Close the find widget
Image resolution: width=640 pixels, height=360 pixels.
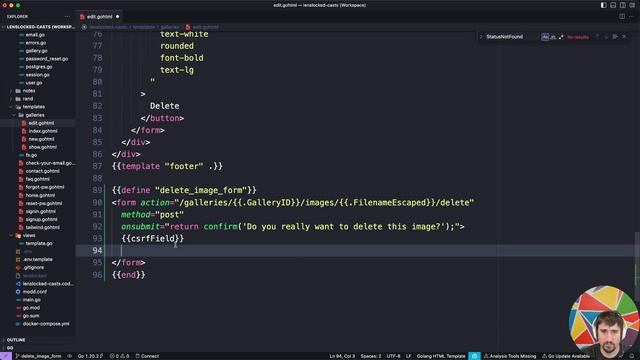pyautogui.click(x=624, y=37)
